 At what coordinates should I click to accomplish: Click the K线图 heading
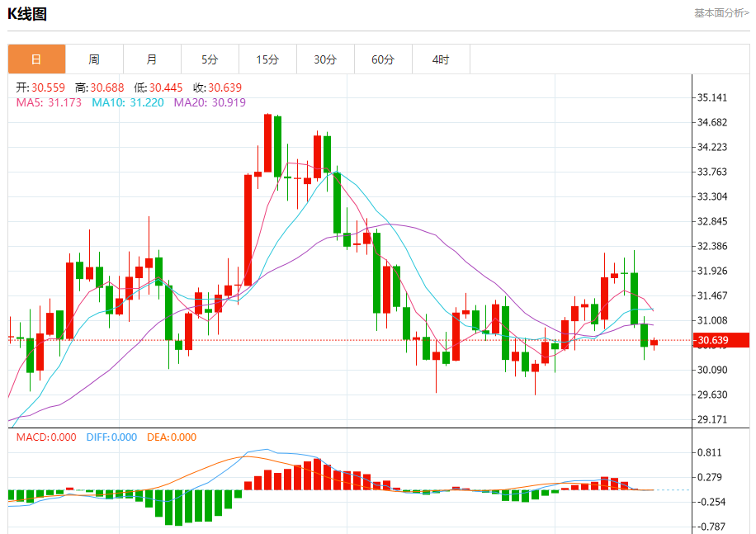(x=27, y=14)
